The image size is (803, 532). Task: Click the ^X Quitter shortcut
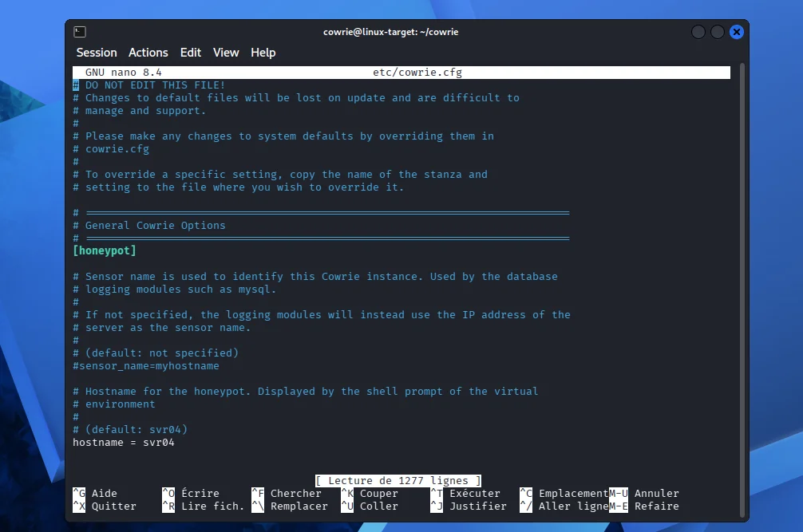(105, 506)
